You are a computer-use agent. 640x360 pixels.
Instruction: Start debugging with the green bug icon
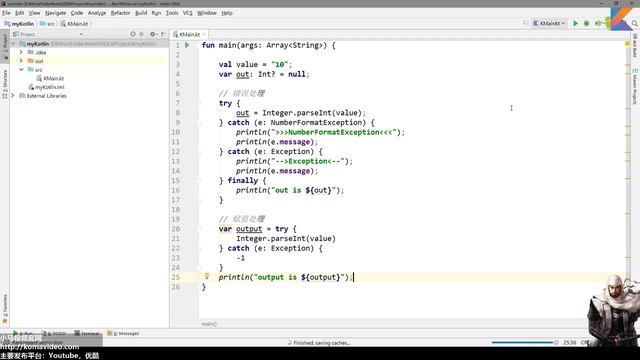(587, 23)
